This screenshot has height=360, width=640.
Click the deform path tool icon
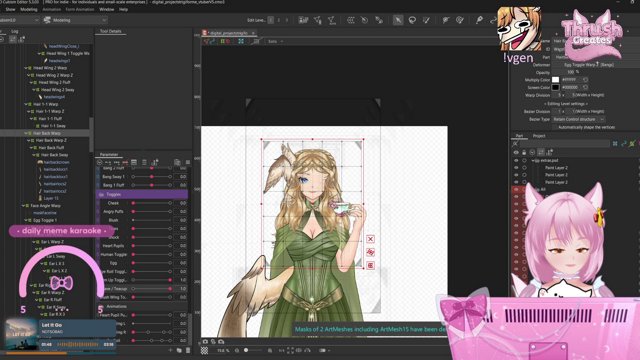click(446, 20)
